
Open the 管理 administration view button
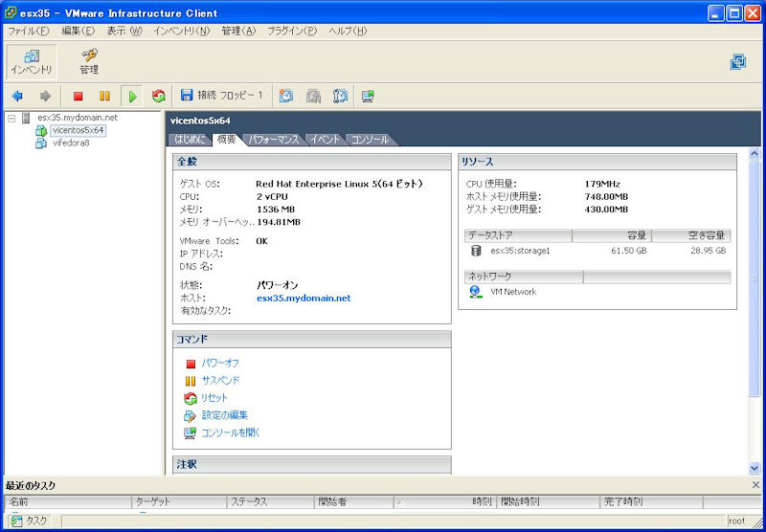(x=89, y=62)
